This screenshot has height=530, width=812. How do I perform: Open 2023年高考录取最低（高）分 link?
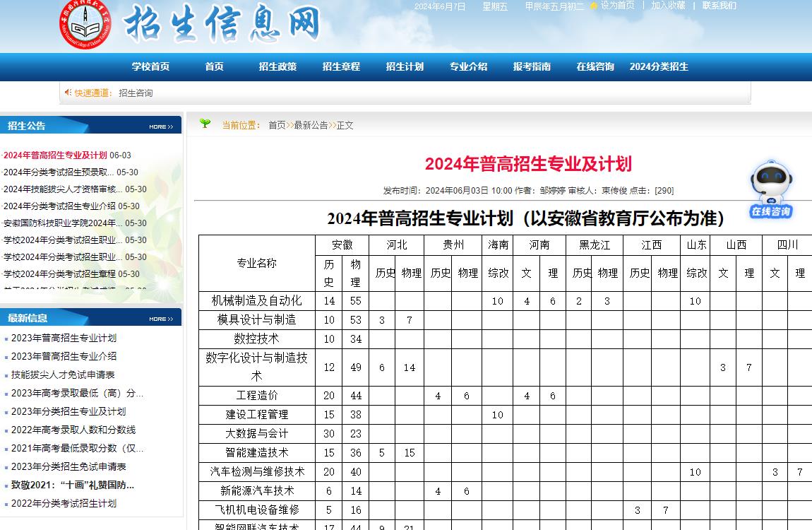point(77,393)
